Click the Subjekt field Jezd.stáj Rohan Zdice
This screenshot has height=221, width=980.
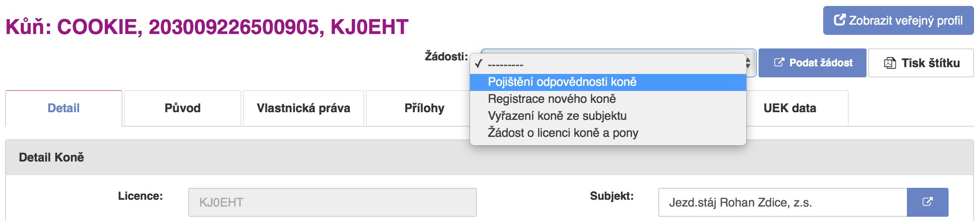pyautogui.click(x=782, y=202)
